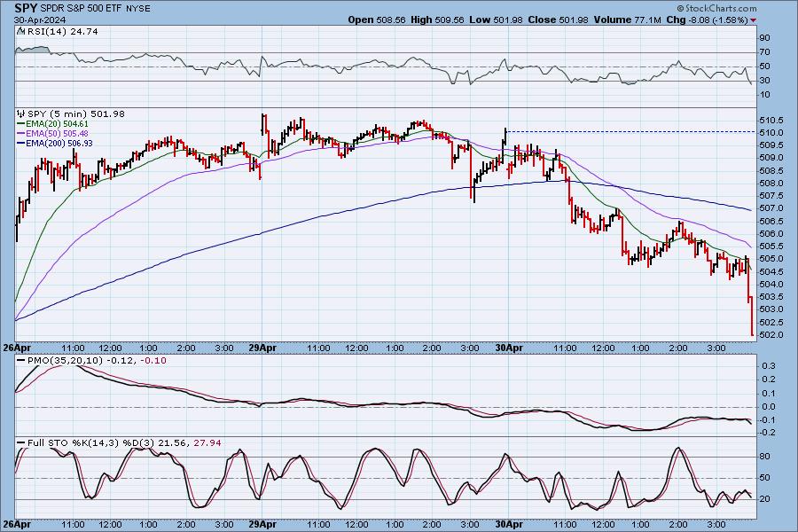Click the dashed blue 510 resistance line
Image resolution: width=798 pixels, height=532 pixels.
[x=631, y=132]
